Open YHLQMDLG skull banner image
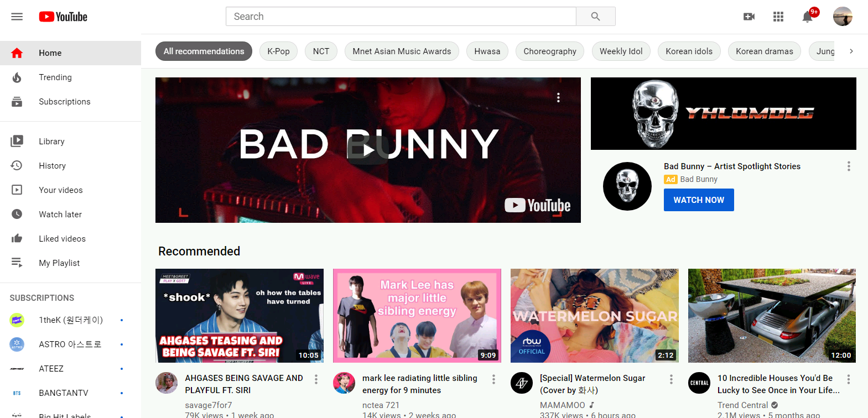This screenshot has height=418, width=868. pyautogui.click(x=724, y=113)
